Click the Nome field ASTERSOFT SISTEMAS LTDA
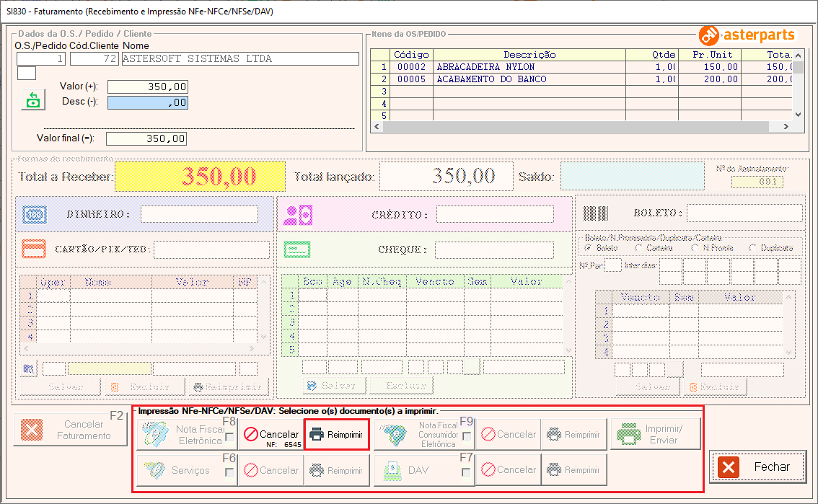 tap(240, 58)
